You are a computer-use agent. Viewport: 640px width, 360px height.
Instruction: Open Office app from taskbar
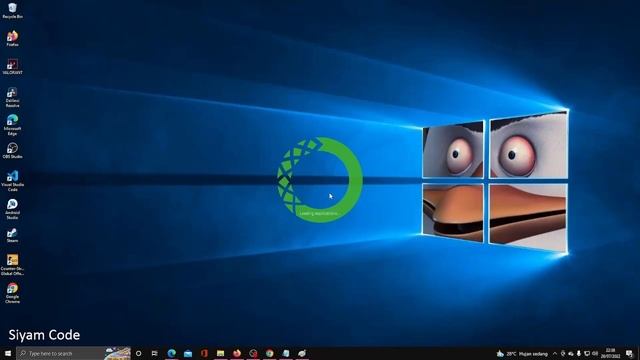pyautogui.click(x=204, y=353)
